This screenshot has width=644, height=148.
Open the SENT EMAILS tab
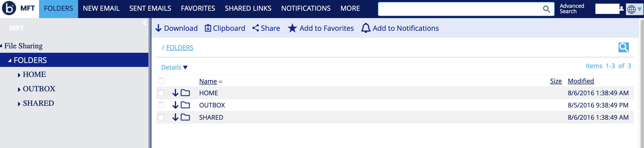point(150,9)
